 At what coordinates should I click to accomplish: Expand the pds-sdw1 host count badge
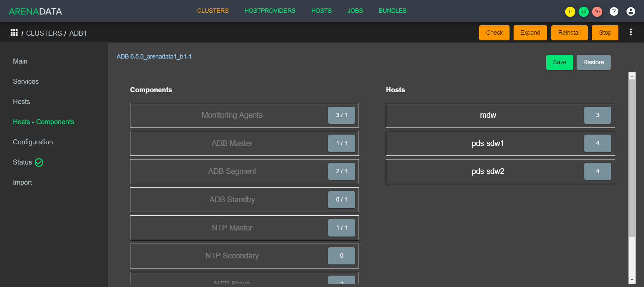[x=597, y=143]
